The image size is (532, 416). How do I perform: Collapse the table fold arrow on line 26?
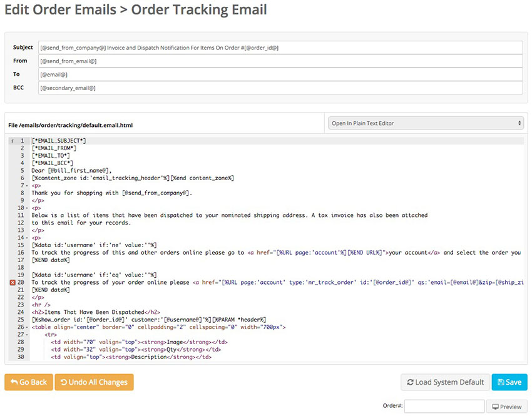[x=27, y=327]
